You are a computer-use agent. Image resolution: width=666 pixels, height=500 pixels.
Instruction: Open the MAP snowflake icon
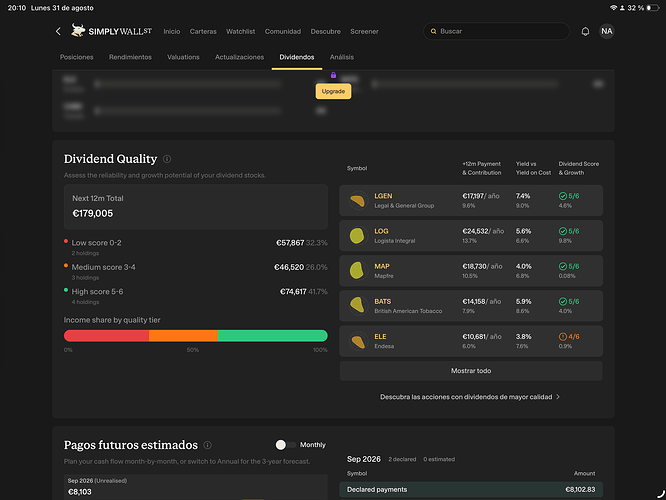(x=357, y=271)
